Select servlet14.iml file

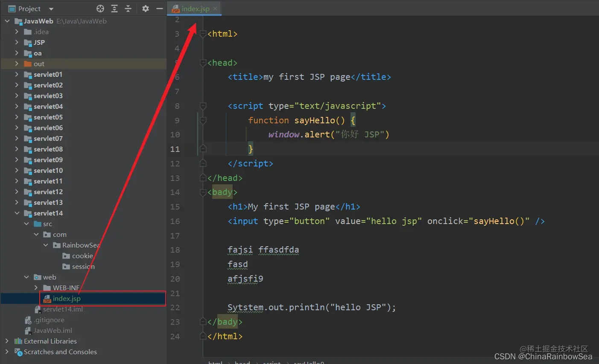point(63,309)
